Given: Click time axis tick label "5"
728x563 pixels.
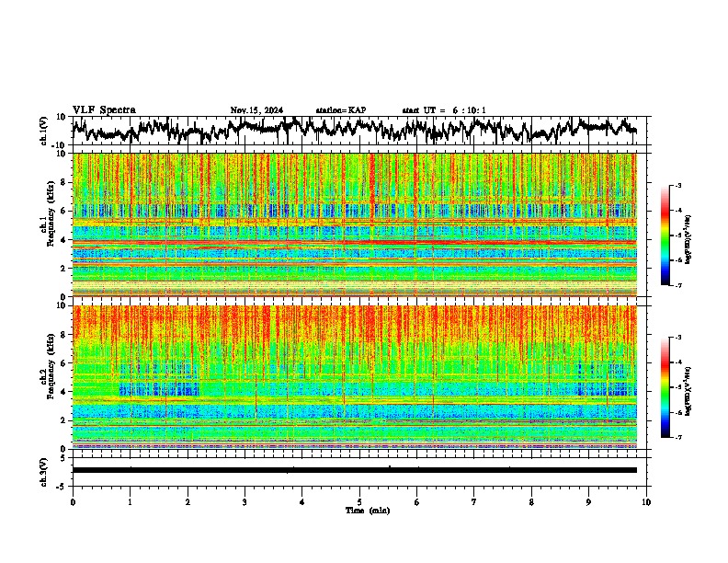Looking at the screenshot, I should [359, 502].
